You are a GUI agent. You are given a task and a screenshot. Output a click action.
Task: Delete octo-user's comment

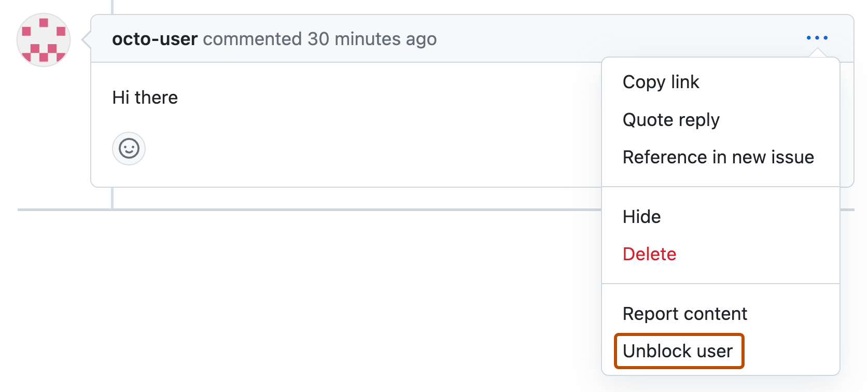click(649, 254)
